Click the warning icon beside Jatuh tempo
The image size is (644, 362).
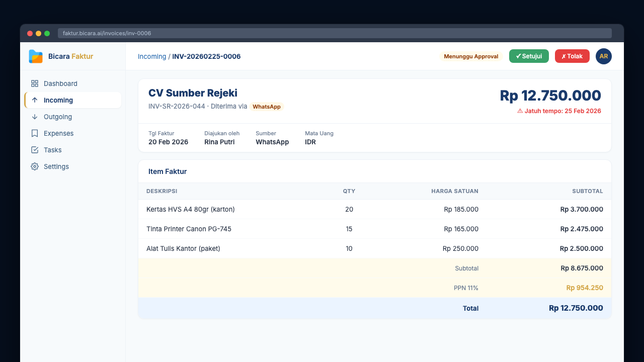pyautogui.click(x=520, y=111)
